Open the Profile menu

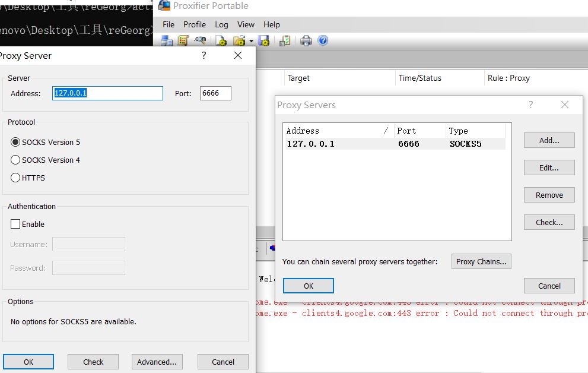(x=195, y=24)
